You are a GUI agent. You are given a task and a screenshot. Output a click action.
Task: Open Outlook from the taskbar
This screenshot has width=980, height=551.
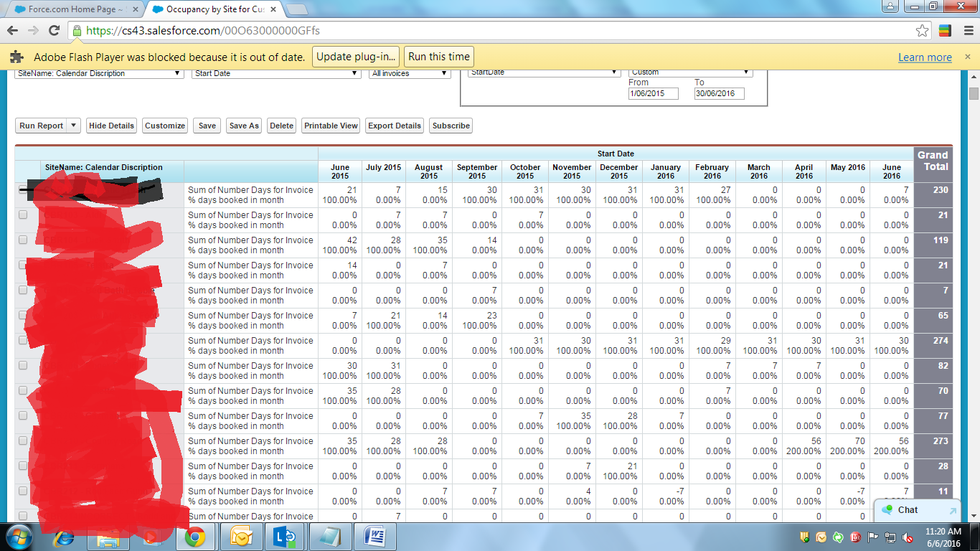coord(241,537)
